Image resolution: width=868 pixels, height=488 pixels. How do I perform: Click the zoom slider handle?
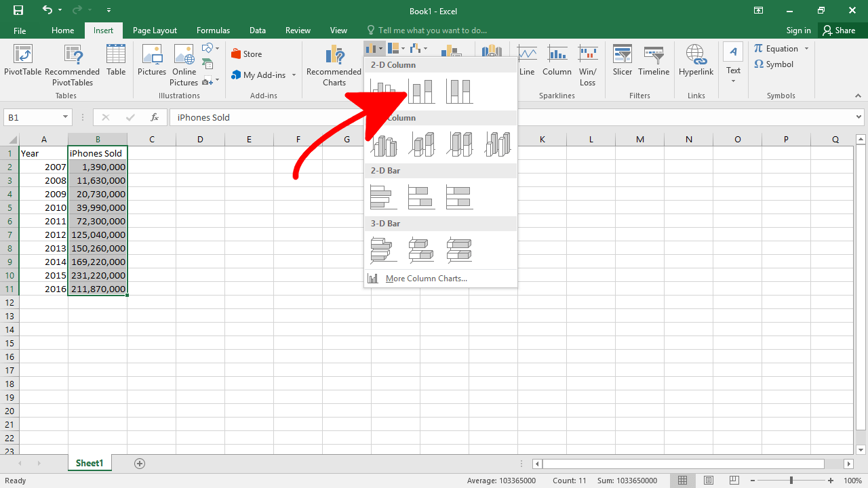point(791,481)
